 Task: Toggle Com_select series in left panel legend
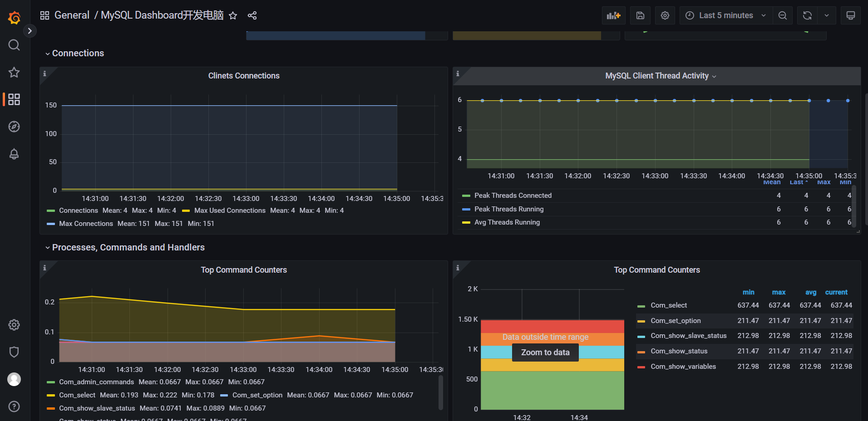pyautogui.click(x=77, y=395)
